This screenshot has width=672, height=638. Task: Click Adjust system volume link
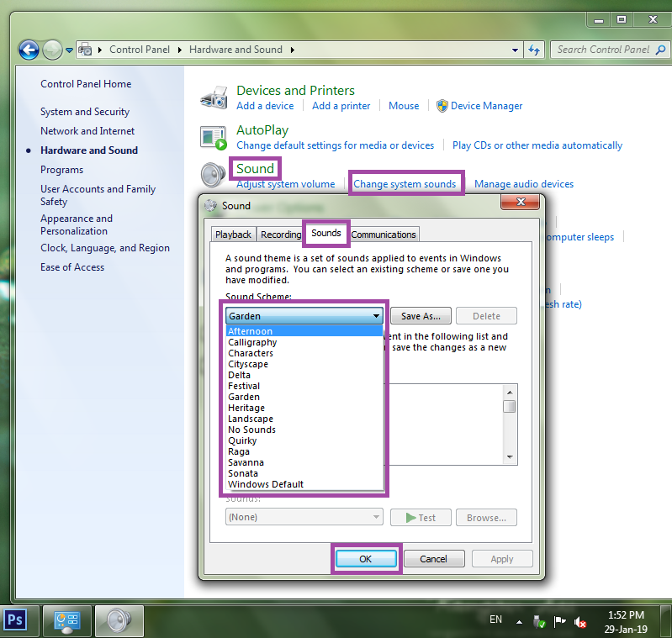click(x=285, y=184)
